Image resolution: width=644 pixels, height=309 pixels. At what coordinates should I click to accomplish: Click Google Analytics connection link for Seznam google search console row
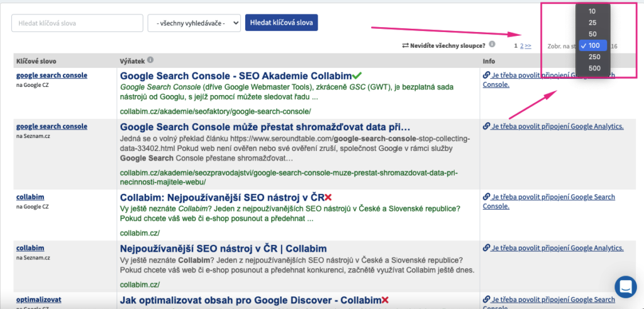tap(553, 126)
